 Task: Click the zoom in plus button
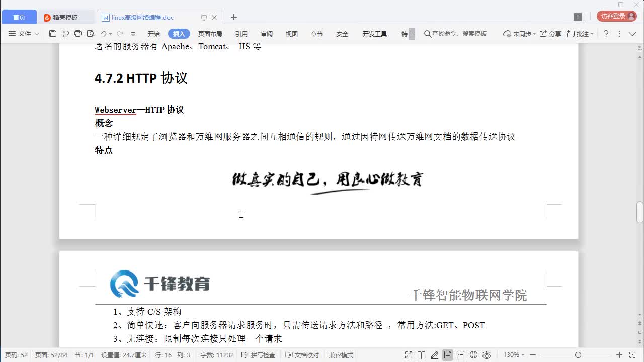point(619,355)
